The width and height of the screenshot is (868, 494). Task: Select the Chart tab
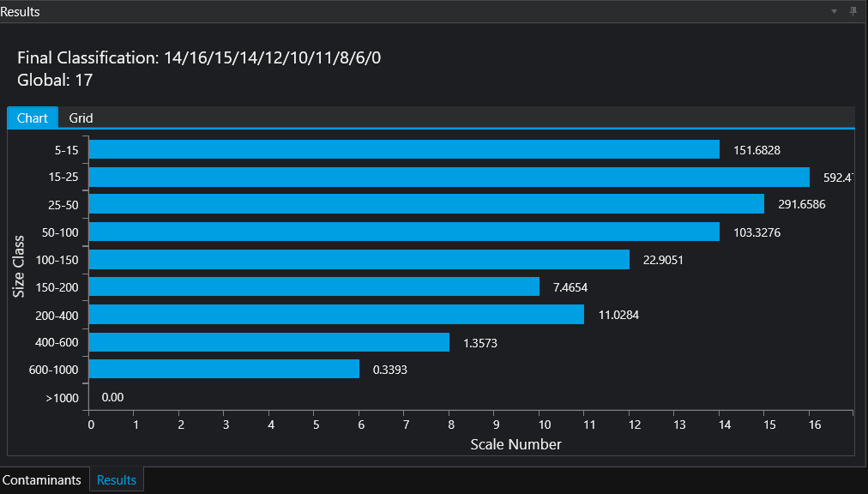(x=33, y=117)
